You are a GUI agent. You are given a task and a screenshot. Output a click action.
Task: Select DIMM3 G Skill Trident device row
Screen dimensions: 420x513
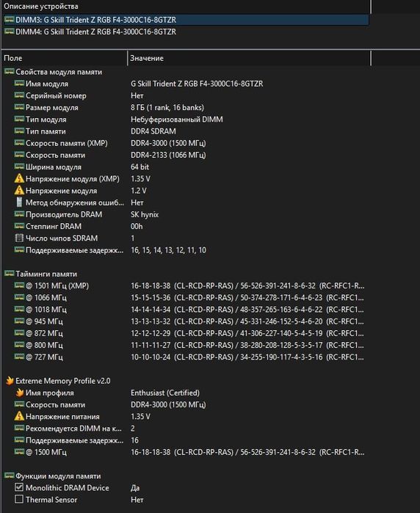tap(185, 20)
